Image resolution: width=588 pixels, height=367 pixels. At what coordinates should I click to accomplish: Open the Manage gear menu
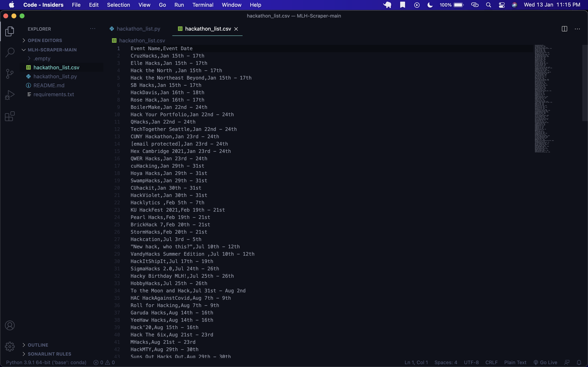[x=10, y=346]
